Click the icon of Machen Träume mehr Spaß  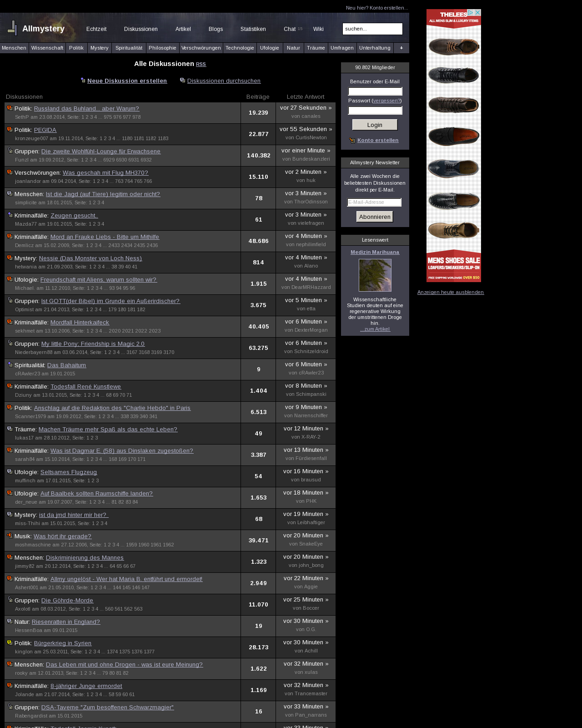click(x=10, y=429)
